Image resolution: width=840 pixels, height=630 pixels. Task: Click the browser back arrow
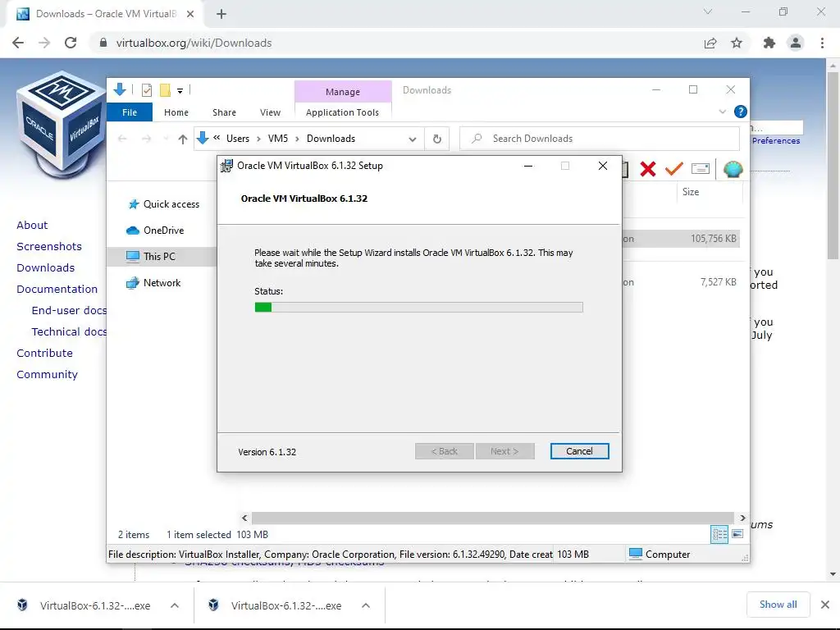coord(18,43)
